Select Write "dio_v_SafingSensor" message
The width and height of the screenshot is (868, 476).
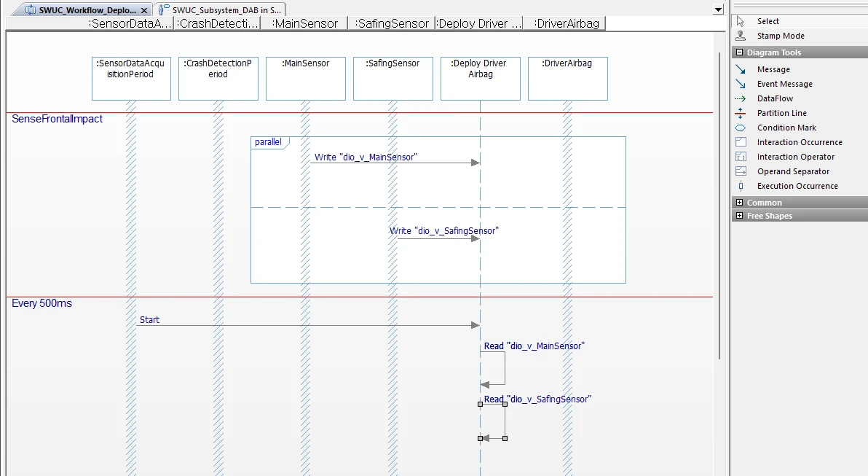point(444,230)
